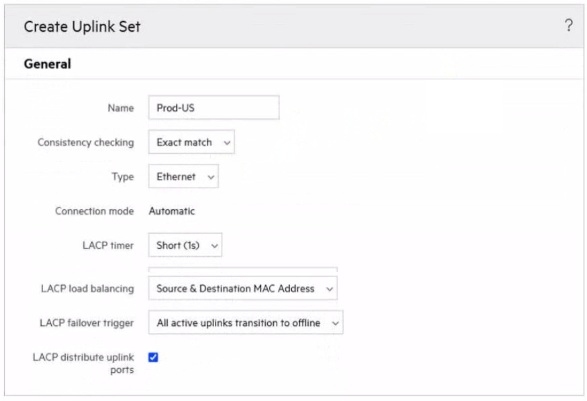Screen dimensions: 587x401
Task: Click the chevron arrow beside Exact match
Action: coord(227,143)
